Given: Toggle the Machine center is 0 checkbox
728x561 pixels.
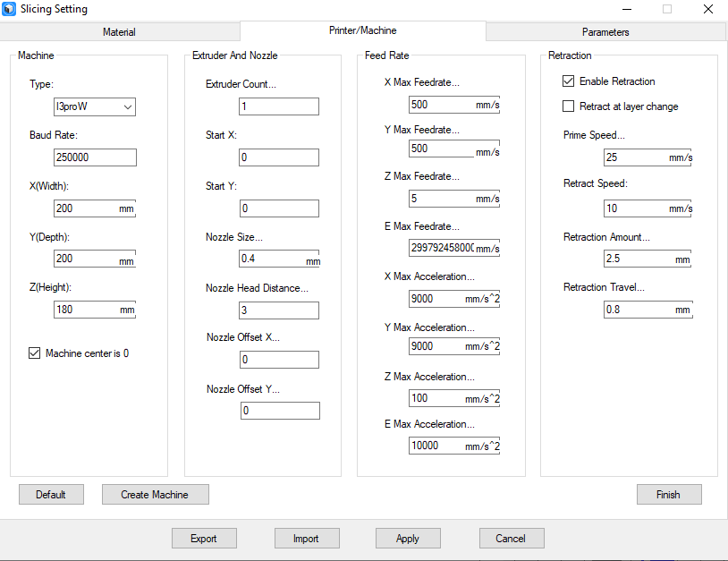Looking at the screenshot, I should coord(35,353).
